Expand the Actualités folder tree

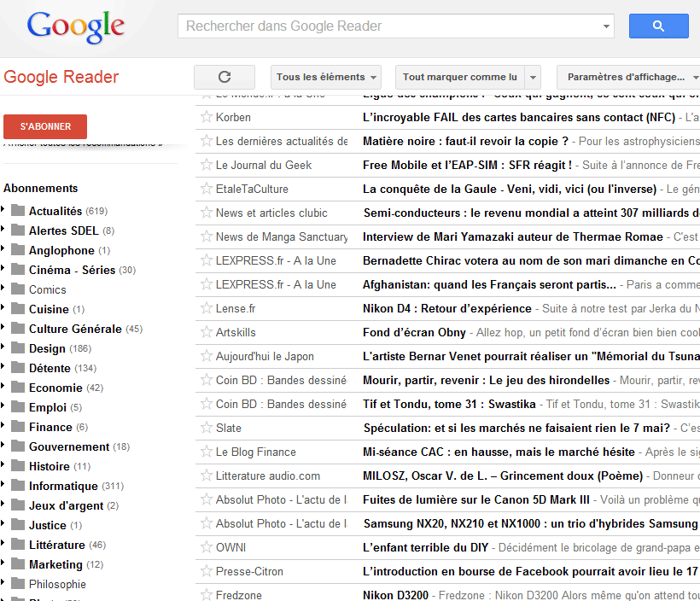pos(3,210)
